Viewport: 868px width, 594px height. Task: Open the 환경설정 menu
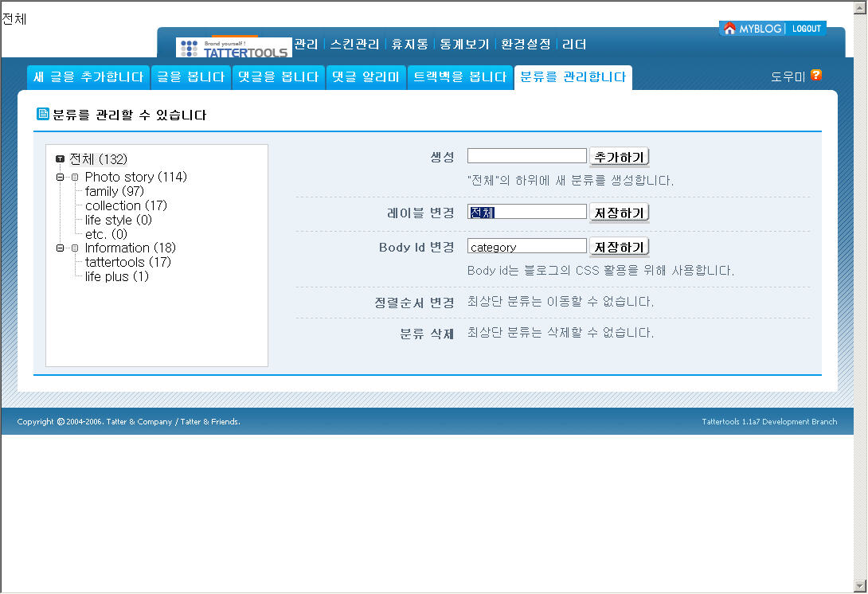(x=526, y=45)
